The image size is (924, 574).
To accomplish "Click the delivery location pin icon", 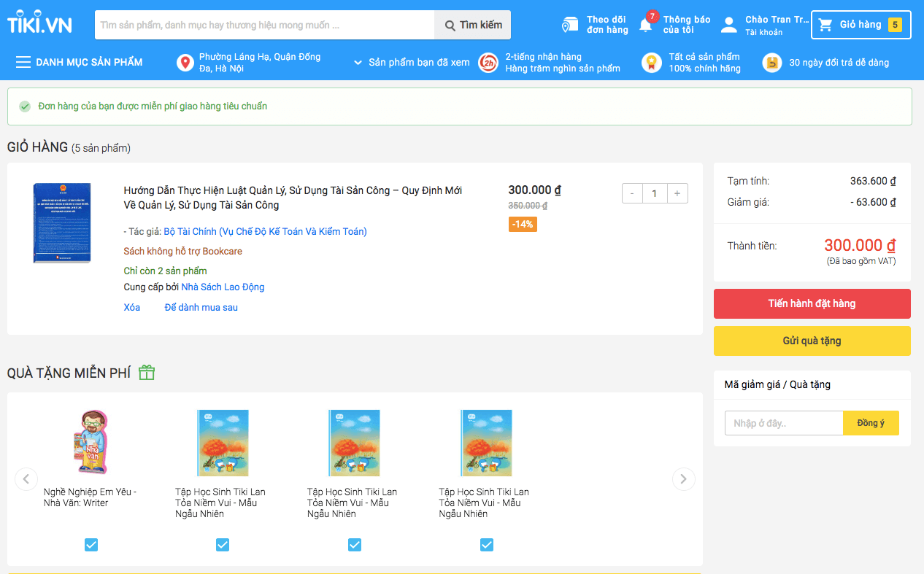I will 185,63.
